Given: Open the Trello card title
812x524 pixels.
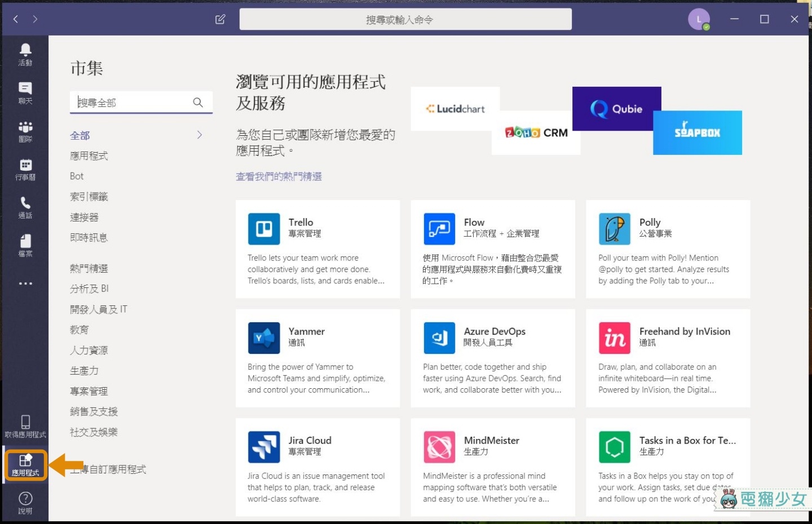Looking at the screenshot, I should click(301, 222).
